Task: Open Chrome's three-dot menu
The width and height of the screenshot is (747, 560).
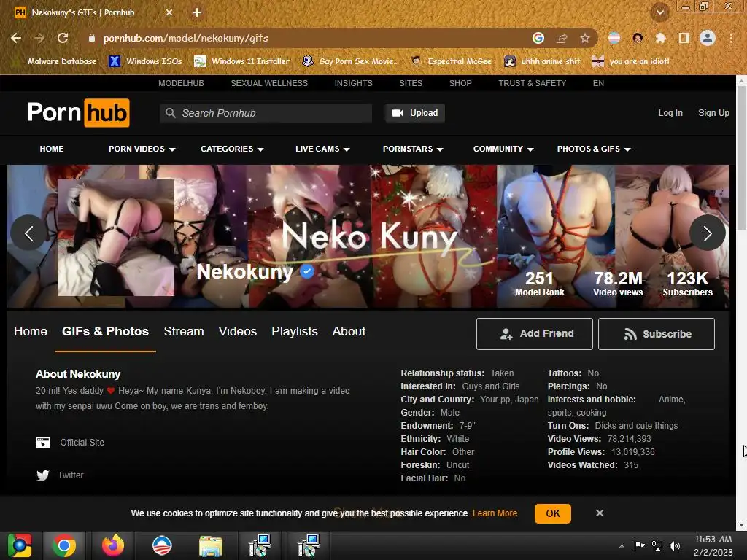Action: [x=731, y=38]
